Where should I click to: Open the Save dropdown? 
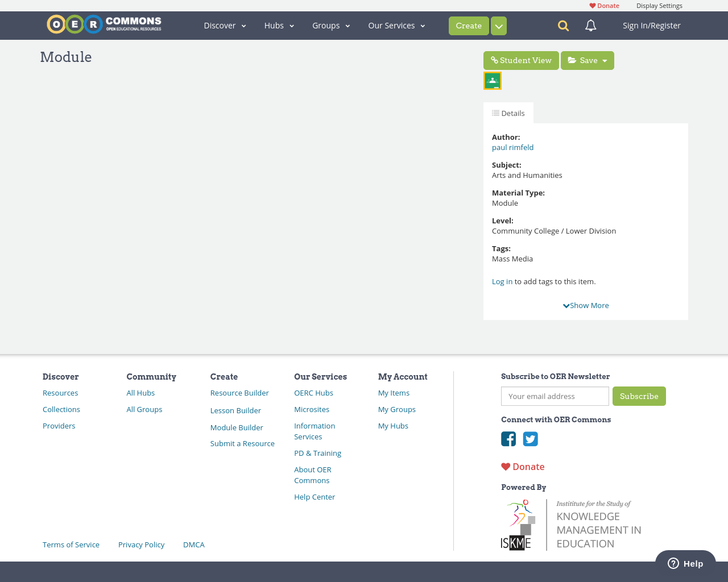(588, 60)
